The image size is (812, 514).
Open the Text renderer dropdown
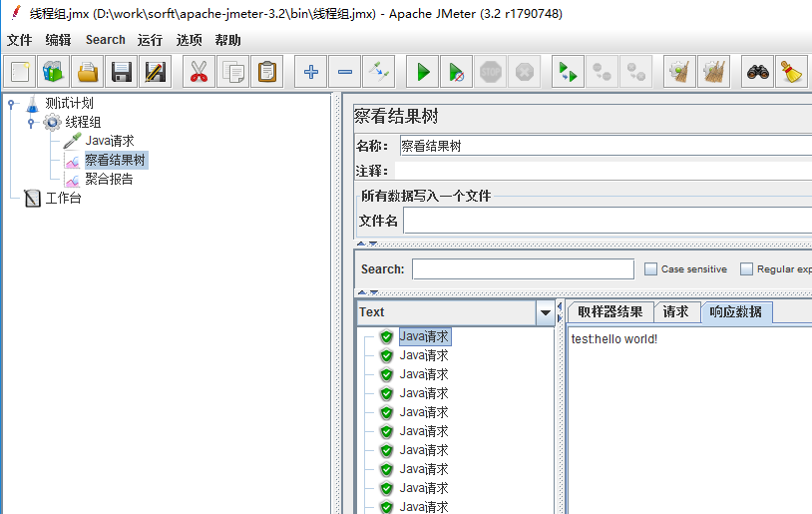[545, 312]
